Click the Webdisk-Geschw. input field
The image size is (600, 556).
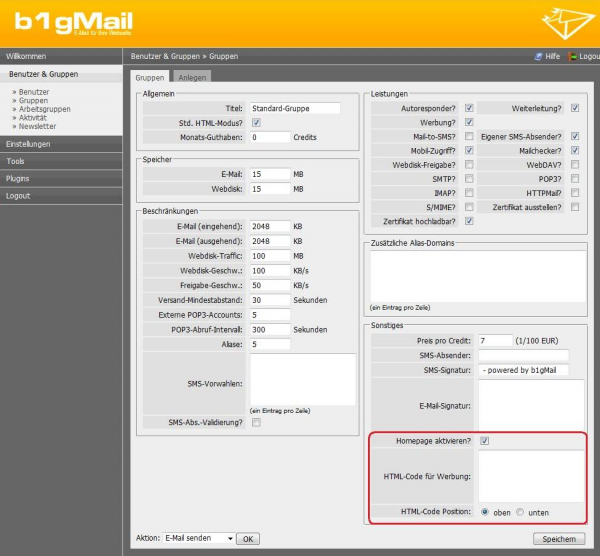(x=270, y=271)
